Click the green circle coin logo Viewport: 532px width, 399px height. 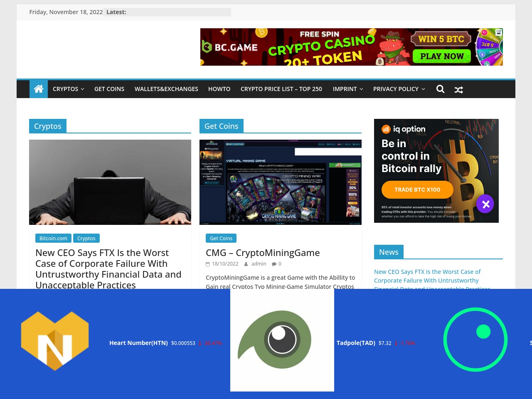point(475,340)
